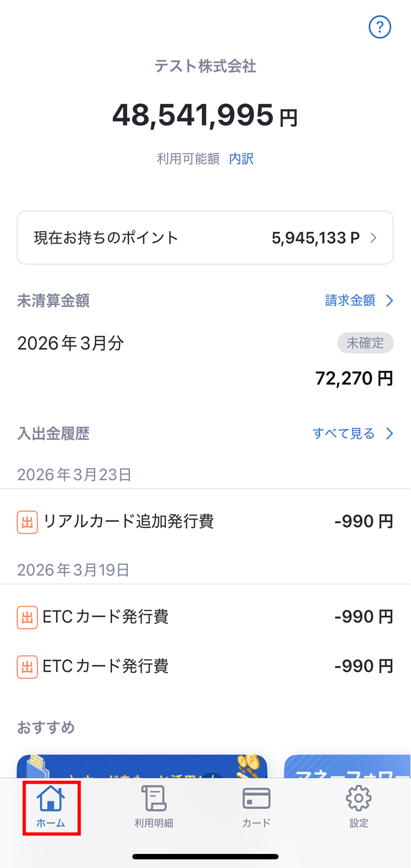Select the 利用明細 tab label
Image resolution: width=411 pixels, height=868 pixels.
click(x=154, y=823)
